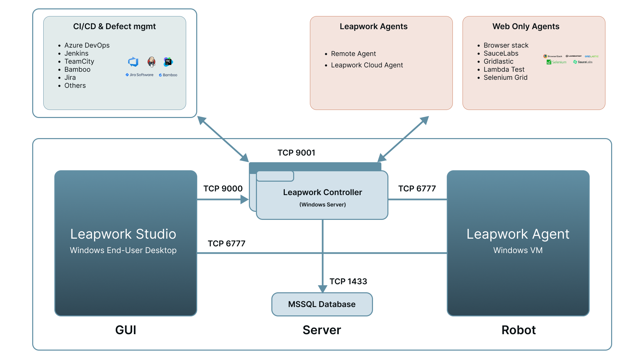644x362 pixels.
Task: Select the Leapwork Agent Windows VM block
Action: coord(518,243)
